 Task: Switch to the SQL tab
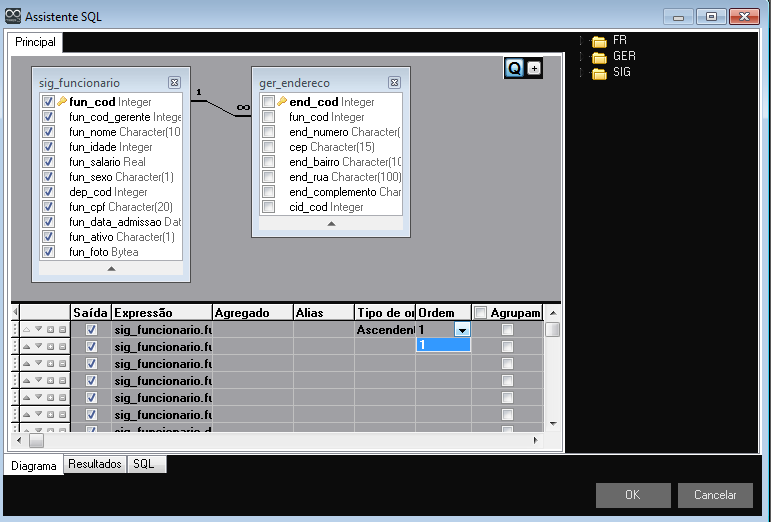(144, 464)
